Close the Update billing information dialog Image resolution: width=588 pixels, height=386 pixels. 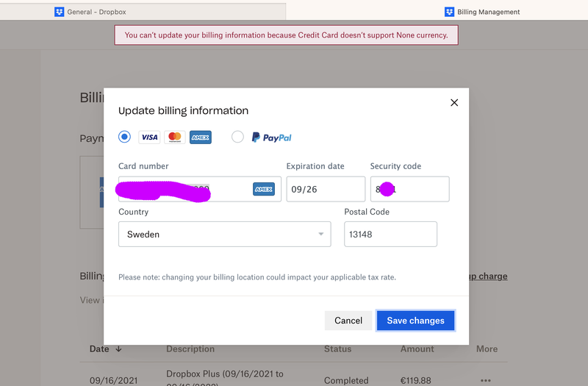point(454,102)
